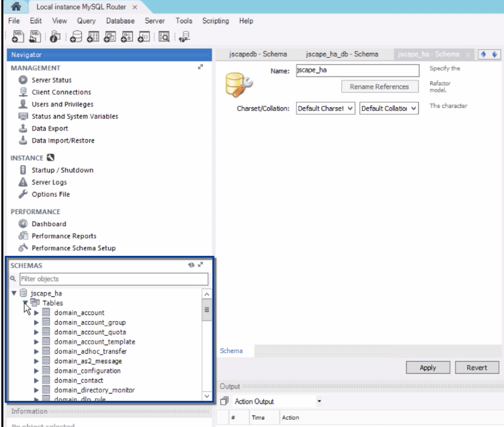The image size is (504, 427).
Task: Open the Default Collation dropdown
Action: tap(389, 109)
